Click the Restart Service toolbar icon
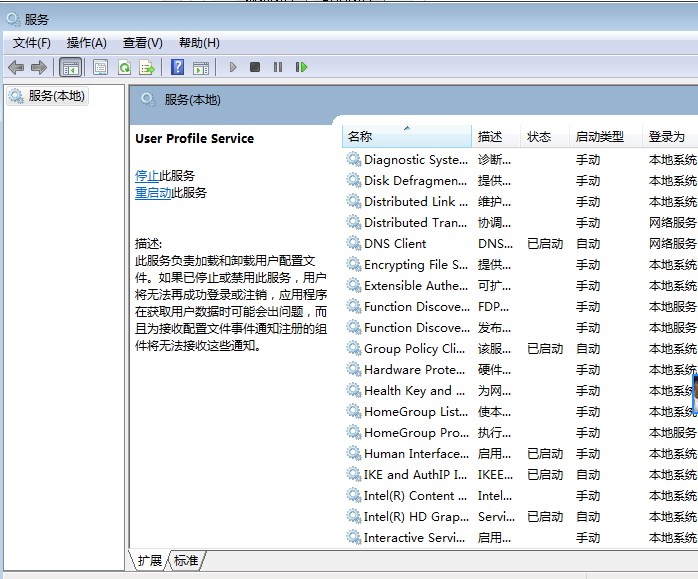The image size is (698, 579). click(301, 67)
